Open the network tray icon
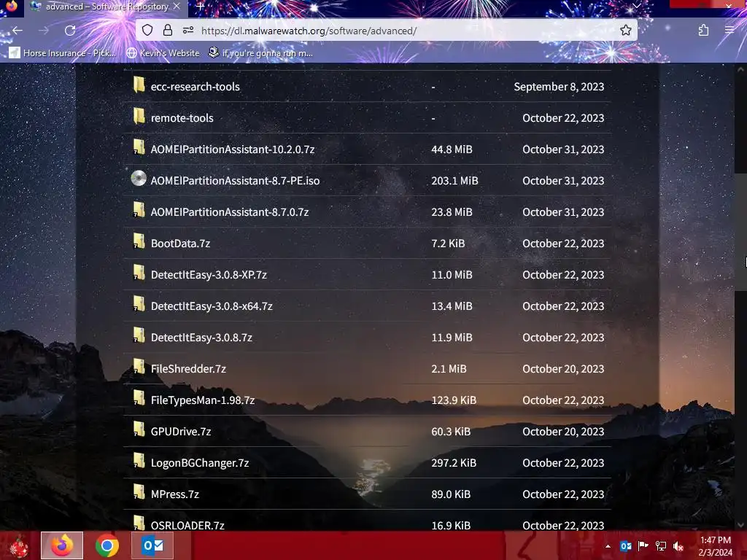The image size is (747, 560). 661,546
